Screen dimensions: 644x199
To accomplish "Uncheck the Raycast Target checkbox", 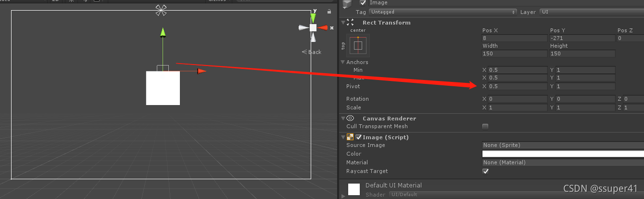I will pyautogui.click(x=485, y=171).
